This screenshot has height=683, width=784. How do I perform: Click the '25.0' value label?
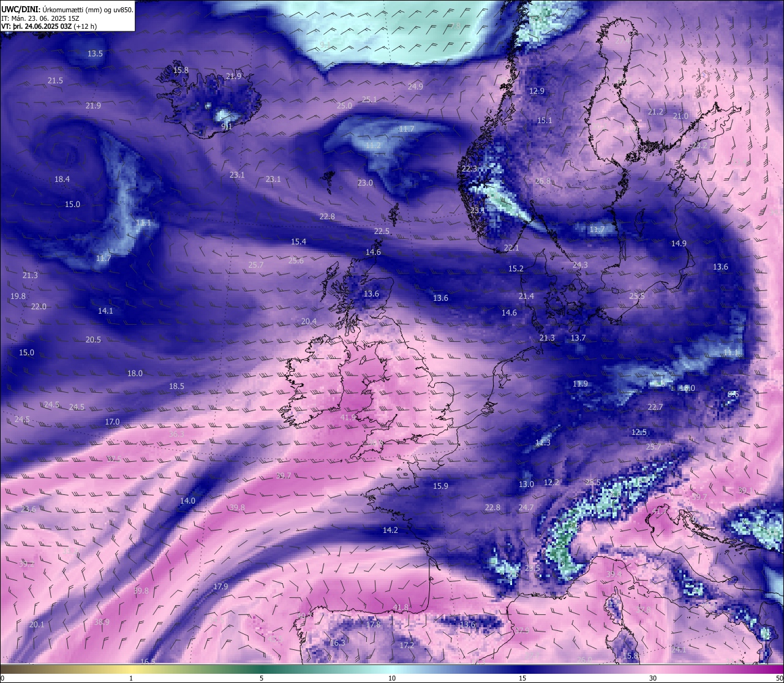[344, 106]
